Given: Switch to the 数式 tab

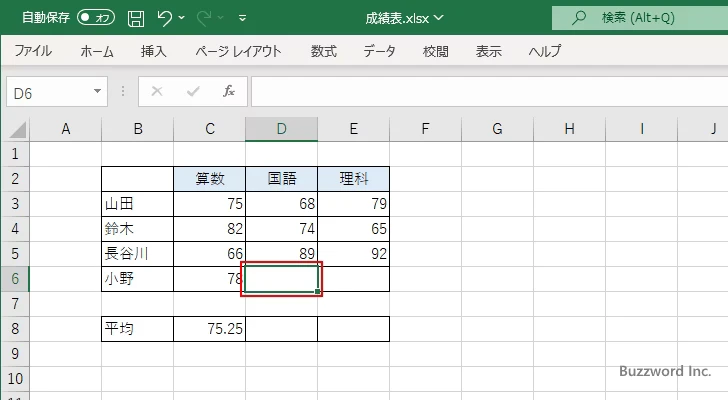Looking at the screenshot, I should tap(324, 51).
